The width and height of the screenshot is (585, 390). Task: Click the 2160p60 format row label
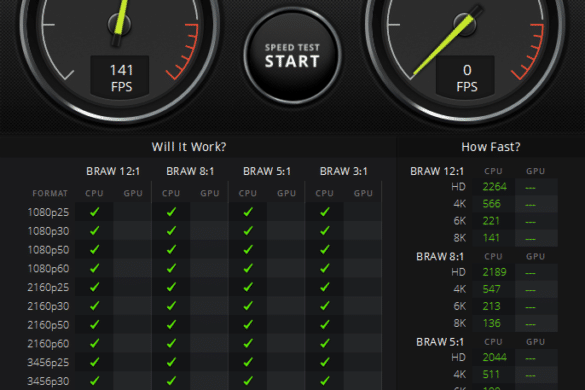point(49,344)
